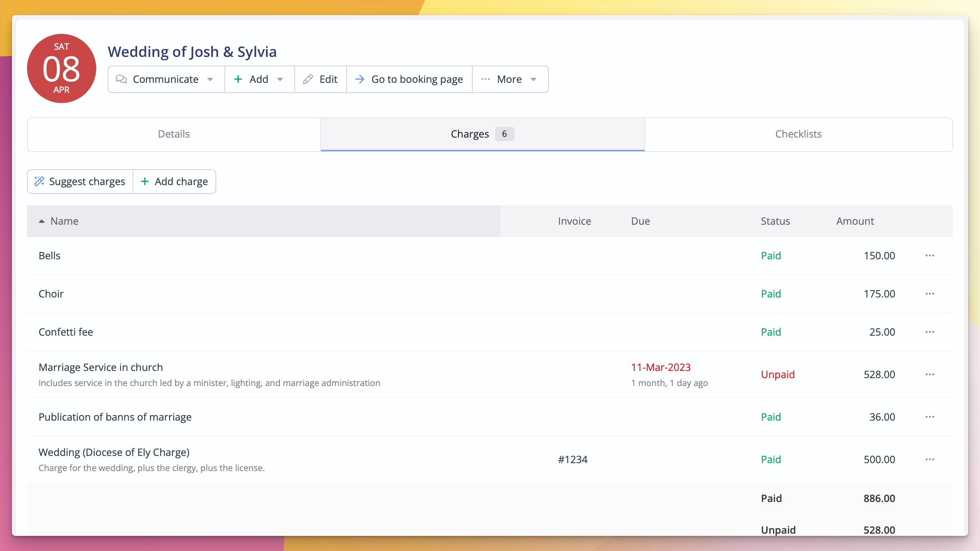The width and height of the screenshot is (980, 551).
Task: Click the Status column header
Action: pos(775,221)
